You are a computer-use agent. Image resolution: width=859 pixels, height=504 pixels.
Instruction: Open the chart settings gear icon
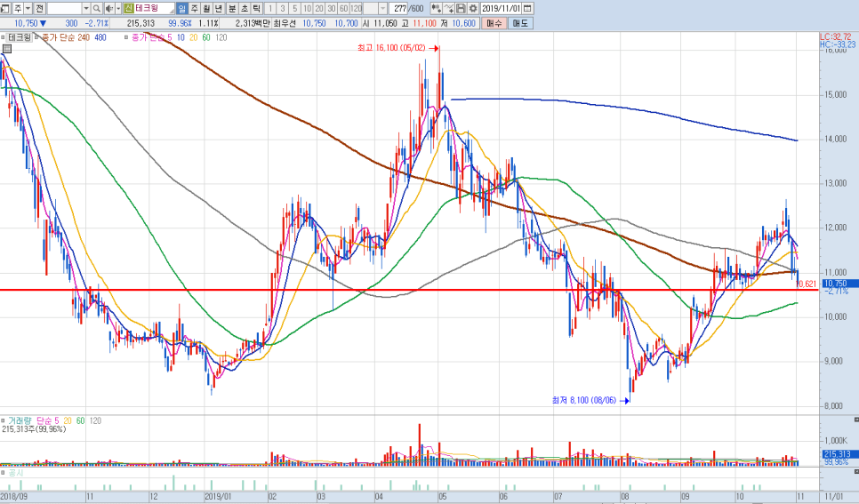tap(473, 8)
